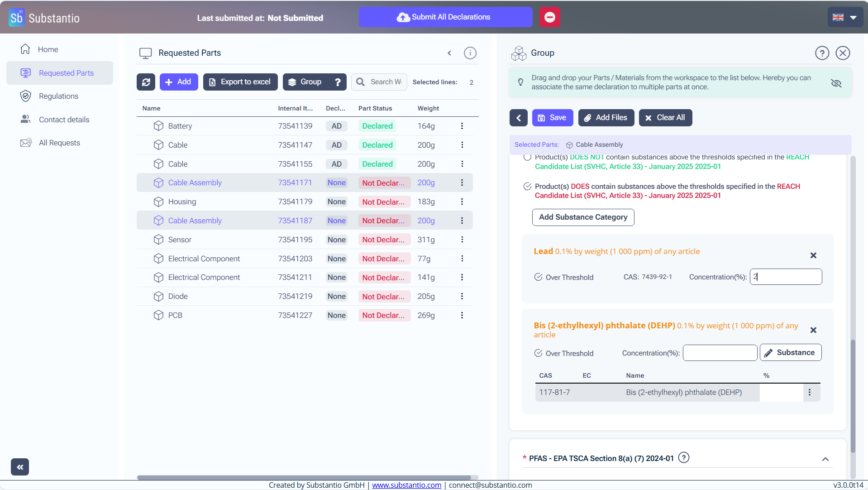
Task: Click Submit All Declarations button
Action: [x=445, y=17]
